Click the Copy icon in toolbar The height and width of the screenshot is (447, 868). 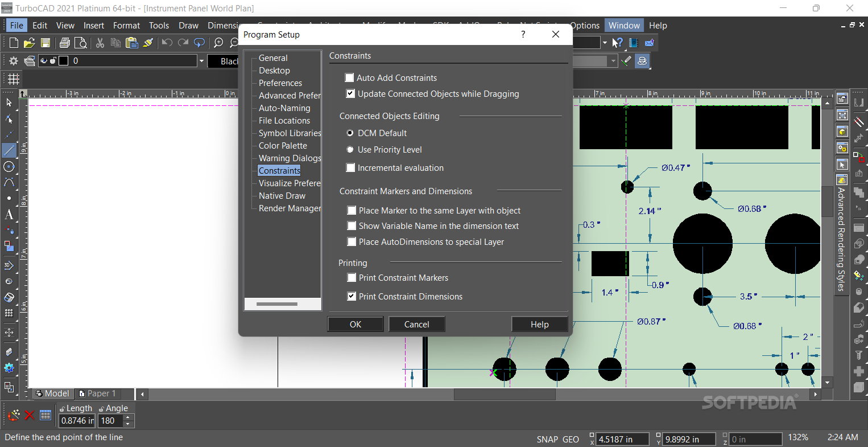pyautogui.click(x=115, y=43)
